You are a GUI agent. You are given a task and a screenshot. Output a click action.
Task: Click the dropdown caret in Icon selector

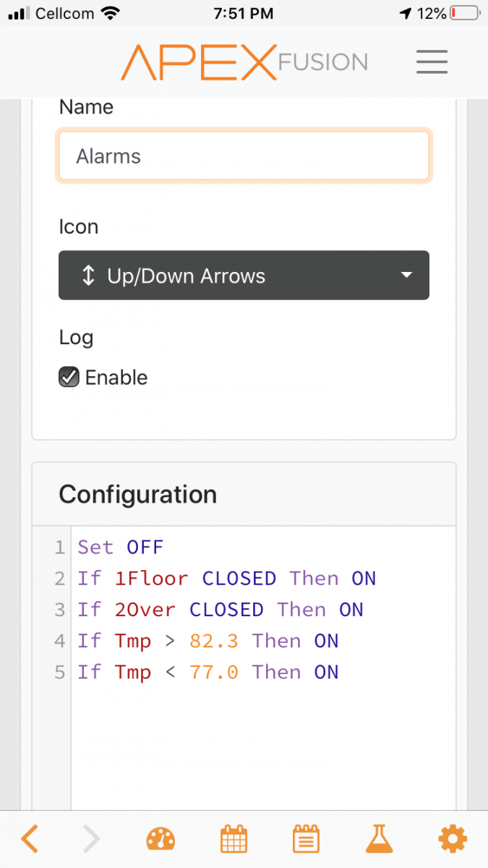pos(407,275)
